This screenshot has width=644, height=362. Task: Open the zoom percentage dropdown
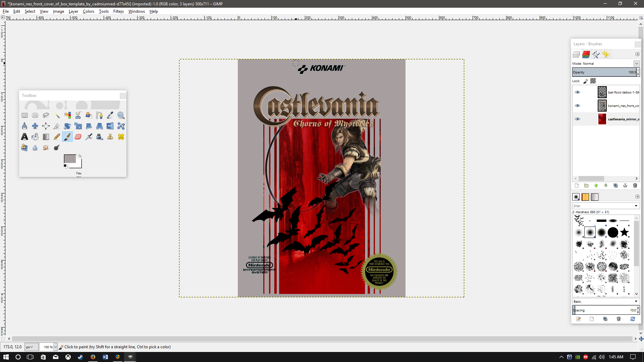[55, 347]
